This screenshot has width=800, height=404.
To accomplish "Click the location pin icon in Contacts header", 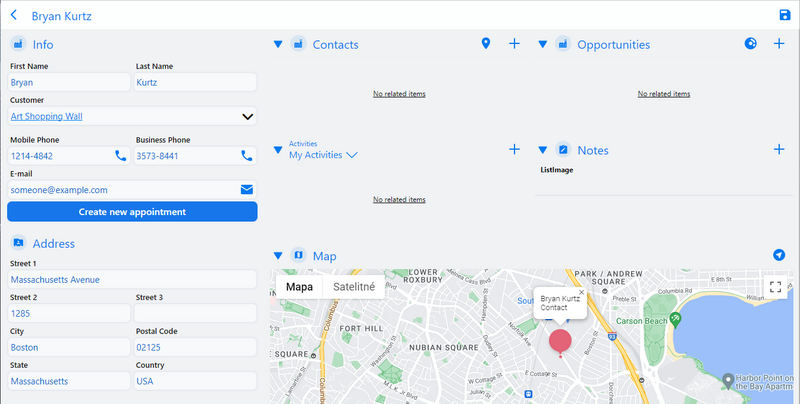I will pyautogui.click(x=486, y=44).
